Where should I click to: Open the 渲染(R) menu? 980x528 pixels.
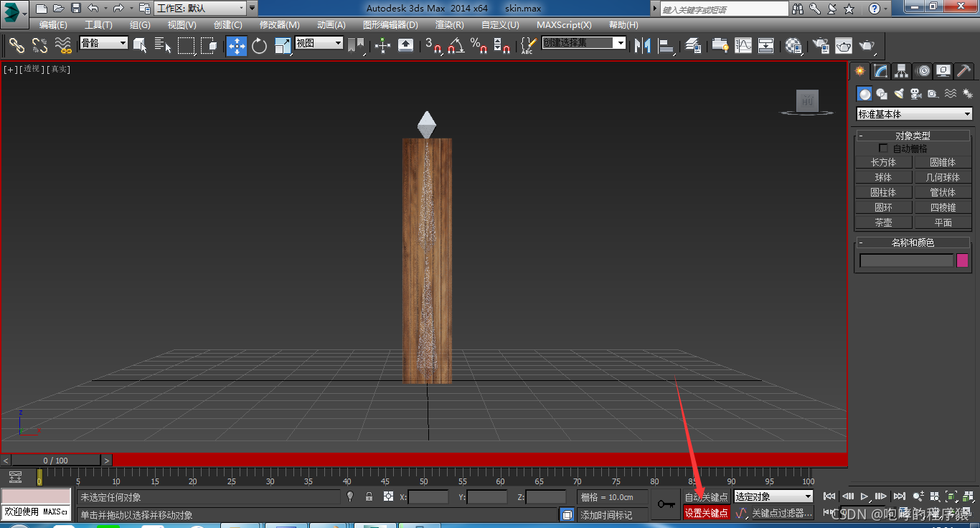coord(449,25)
